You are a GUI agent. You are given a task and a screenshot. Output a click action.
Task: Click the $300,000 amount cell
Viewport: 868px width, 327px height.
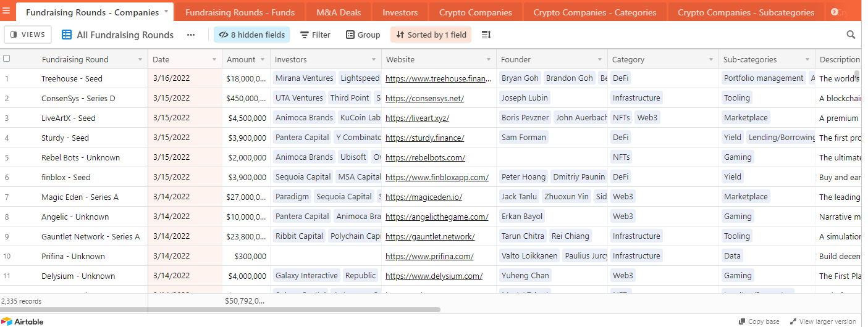click(x=246, y=256)
